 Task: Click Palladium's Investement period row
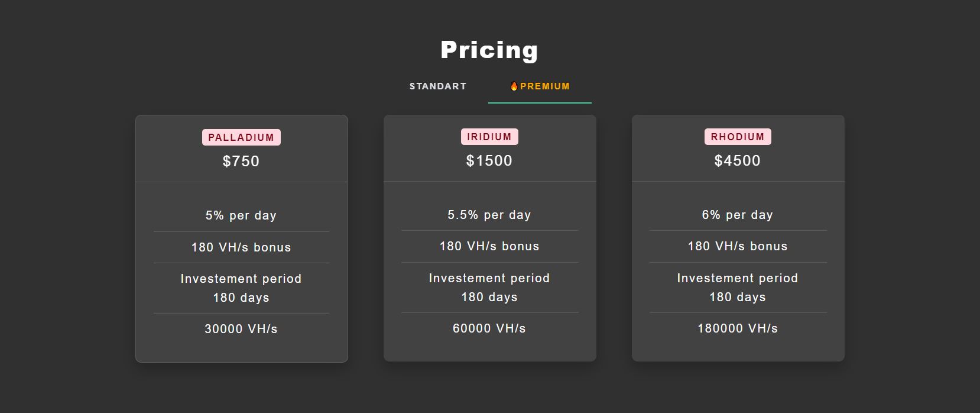click(x=241, y=288)
